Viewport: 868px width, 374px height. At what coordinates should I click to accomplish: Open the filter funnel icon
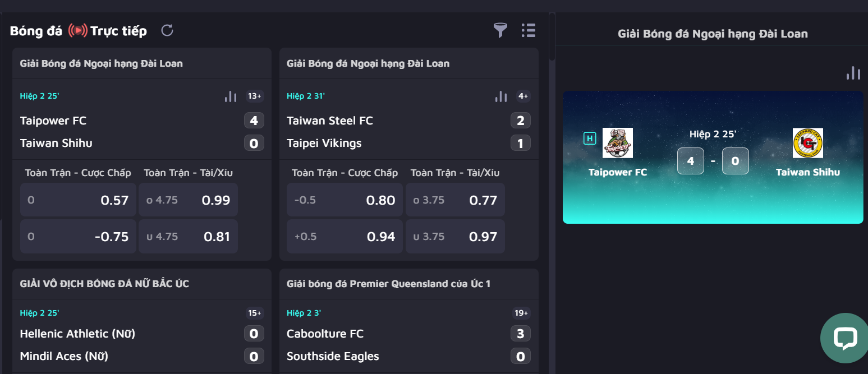(500, 30)
